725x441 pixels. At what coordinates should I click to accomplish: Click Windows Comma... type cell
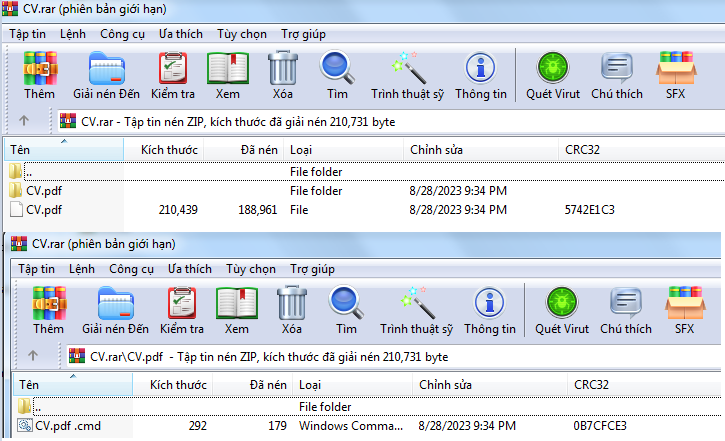pos(350,426)
